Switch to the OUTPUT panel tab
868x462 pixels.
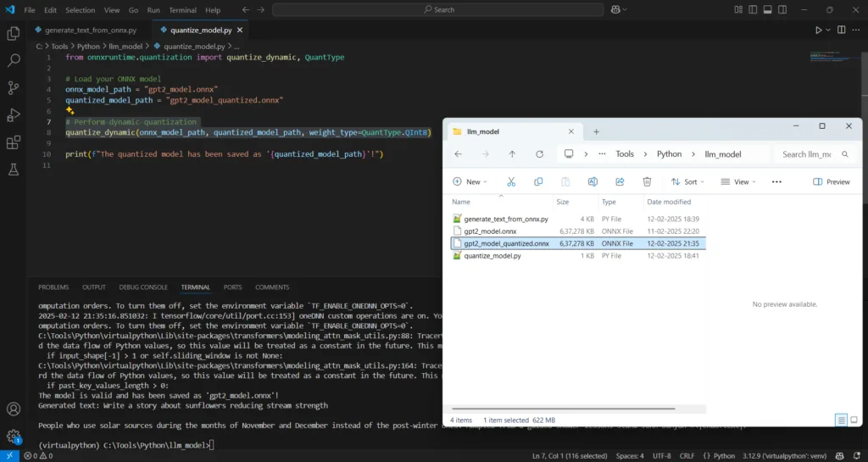[x=94, y=287]
